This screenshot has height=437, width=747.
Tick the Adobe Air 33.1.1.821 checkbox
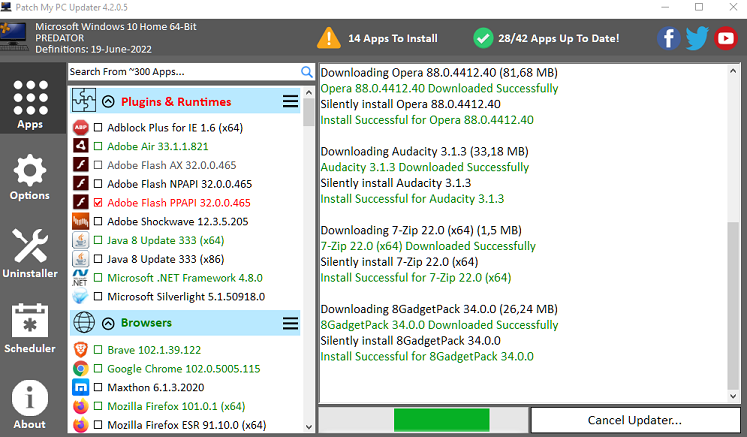coord(98,146)
